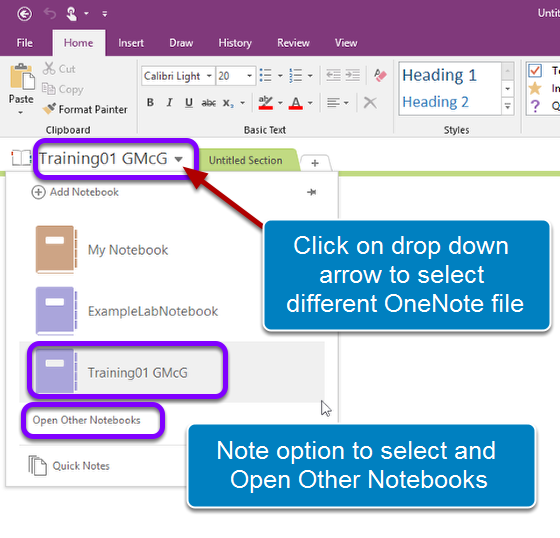Viewport: 560px width, 538px height.
Task: Click Open Other Notebooks link
Action: point(86,420)
